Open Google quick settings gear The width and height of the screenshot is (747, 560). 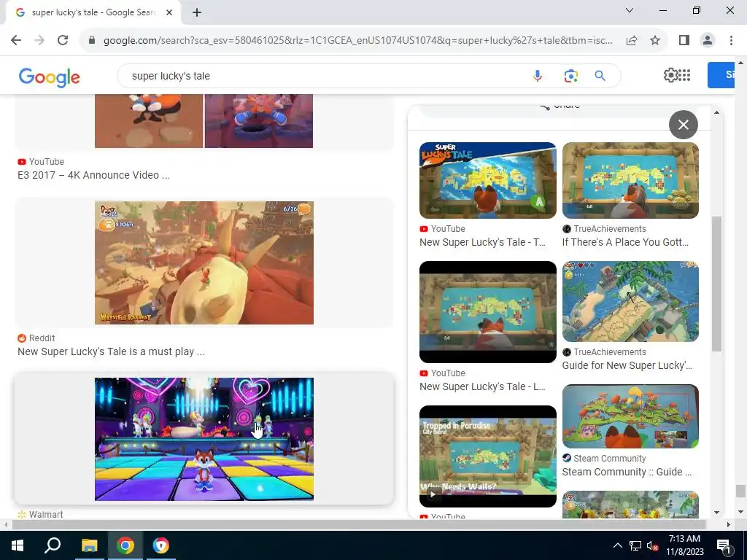(x=670, y=75)
